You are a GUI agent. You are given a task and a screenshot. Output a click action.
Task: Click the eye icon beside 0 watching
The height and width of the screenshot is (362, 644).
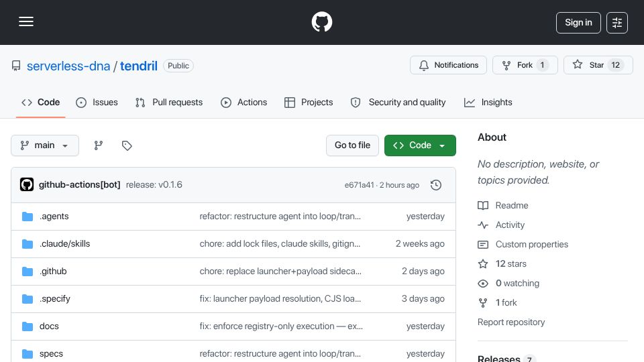point(483,284)
